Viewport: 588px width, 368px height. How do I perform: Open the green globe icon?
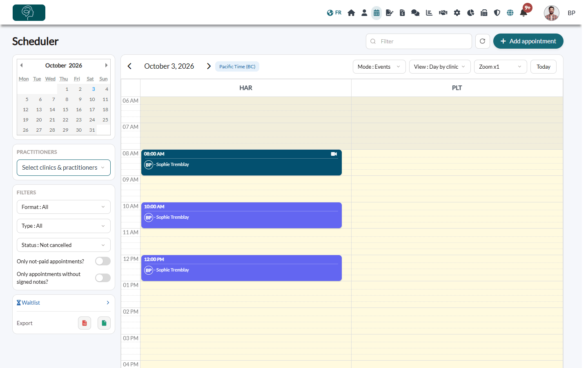pos(510,13)
